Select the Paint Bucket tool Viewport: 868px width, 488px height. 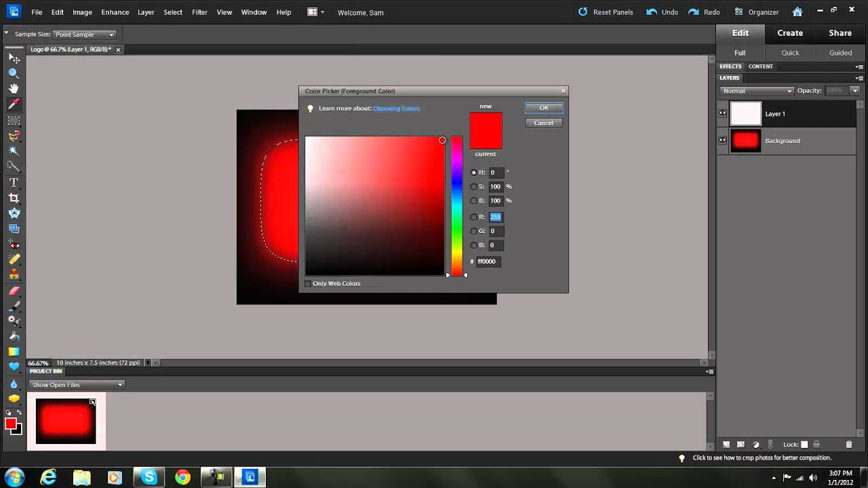pos(14,336)
